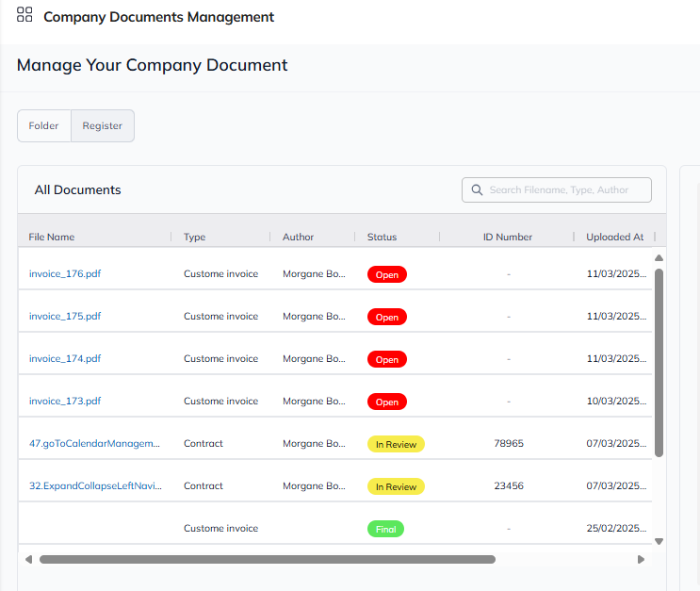The image size is (700, 591).
Task: Click the green Final status badge
Action: (x=385, y=530)
